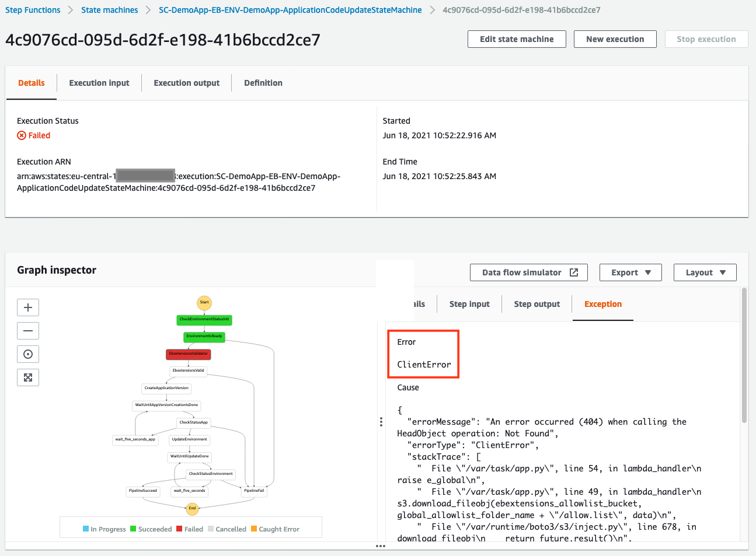
Task: Select the CheckEnvironmentStatusInit state node
Action: tap(204, 320)
